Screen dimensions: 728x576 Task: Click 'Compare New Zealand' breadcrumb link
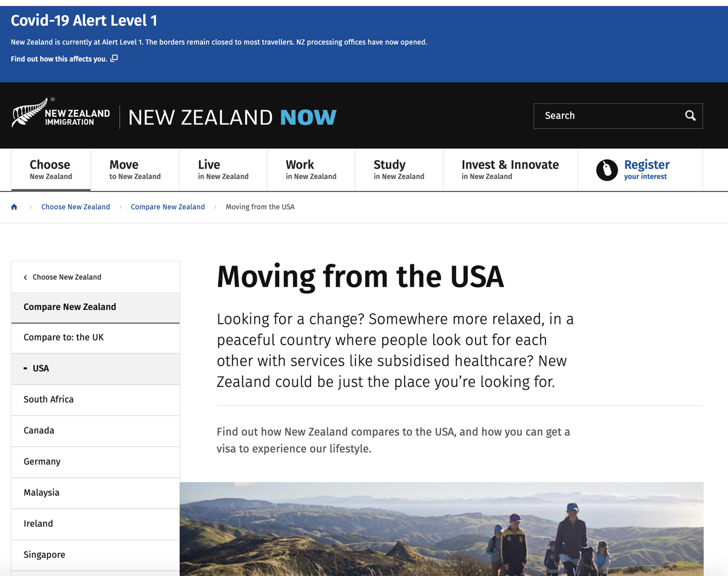pyautogui.click(x=168, y=207)
